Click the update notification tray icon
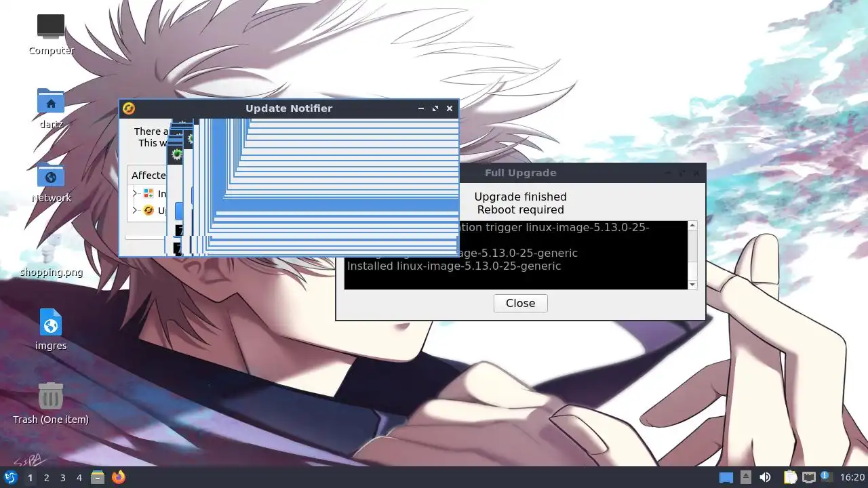This screenshot has height=488, width=868. [826, 477]
